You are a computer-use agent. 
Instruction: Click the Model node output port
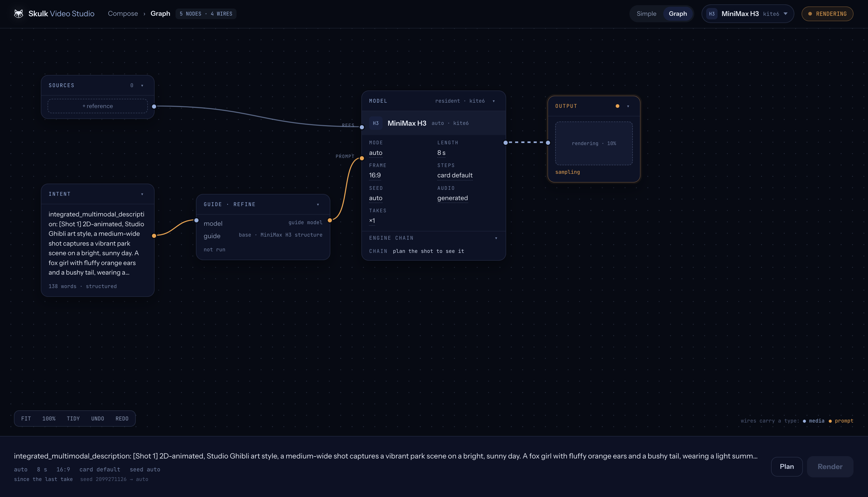506,143
